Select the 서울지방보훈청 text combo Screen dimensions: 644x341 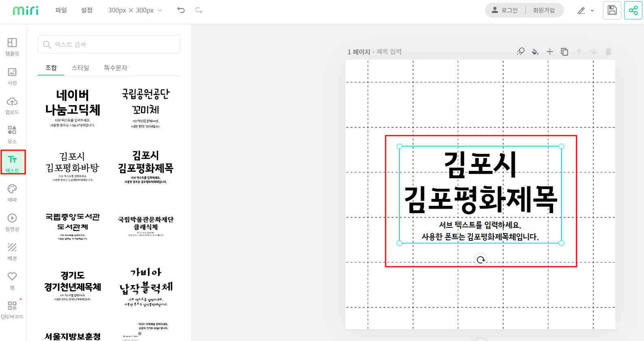[72, 336]
